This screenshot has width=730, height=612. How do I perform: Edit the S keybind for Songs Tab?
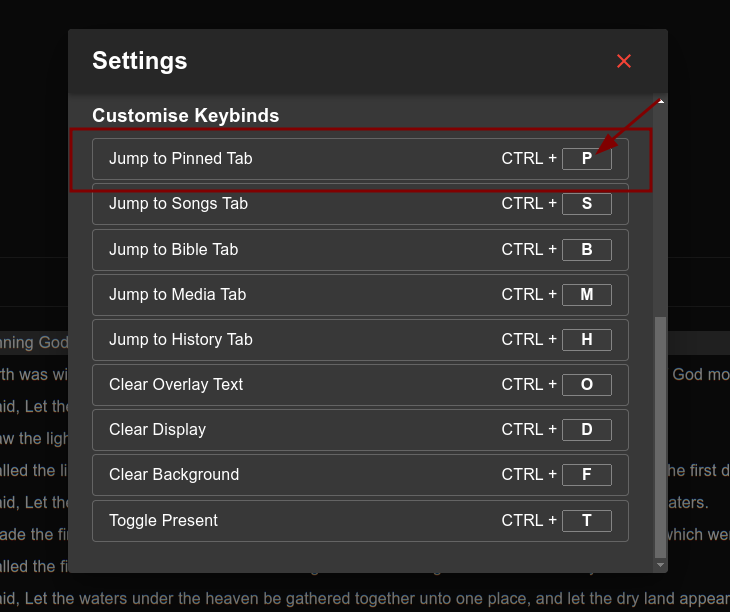tap(586, 204)
